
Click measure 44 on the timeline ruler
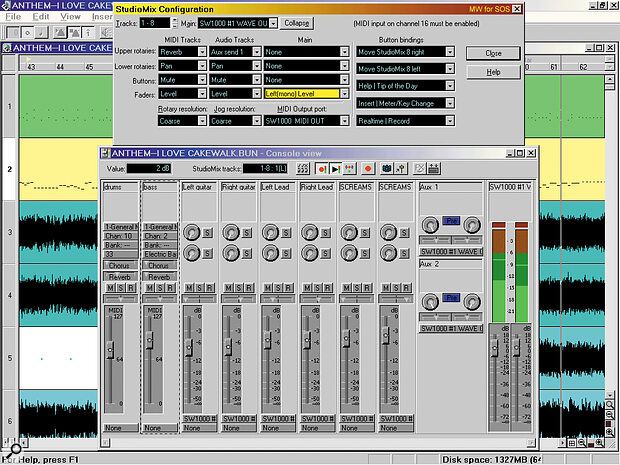pyautogui.click(x=60, y=67)
